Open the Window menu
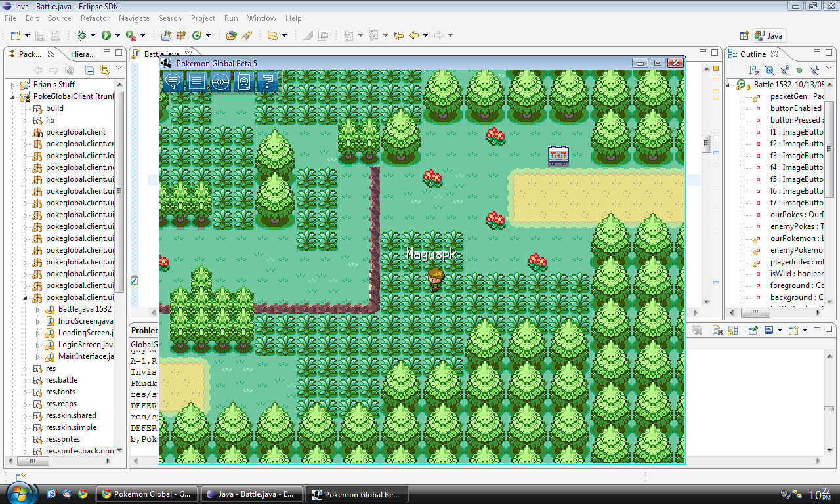Viewport: 840px width, 504px height. (262, 18)
